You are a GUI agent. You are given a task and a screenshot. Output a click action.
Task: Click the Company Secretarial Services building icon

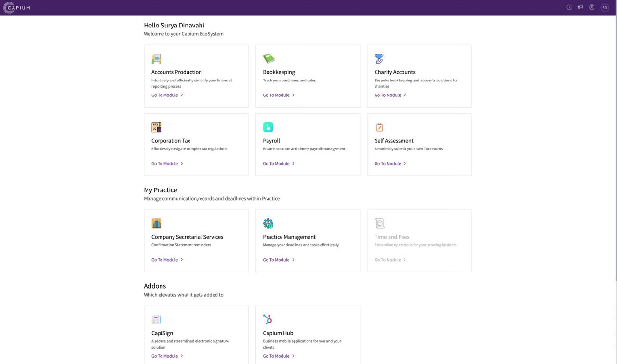[x=157, y=223]
